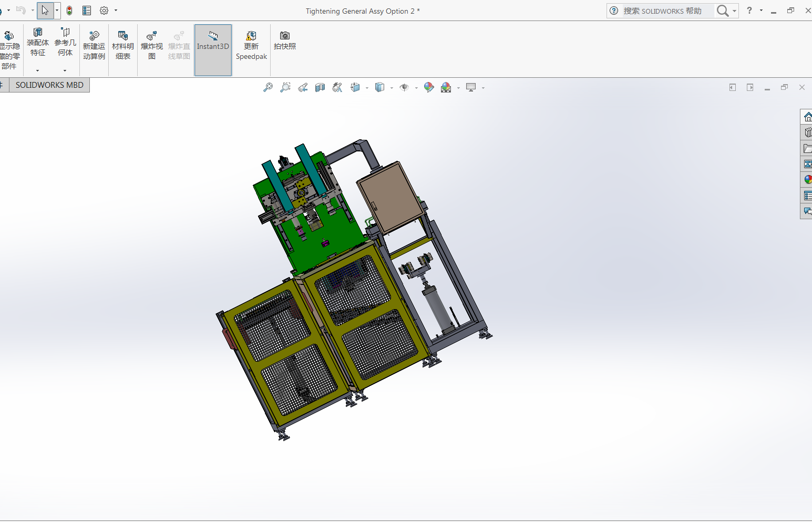Click the Zoom to Fit icon
812x522 pixels.
[268, 88]
